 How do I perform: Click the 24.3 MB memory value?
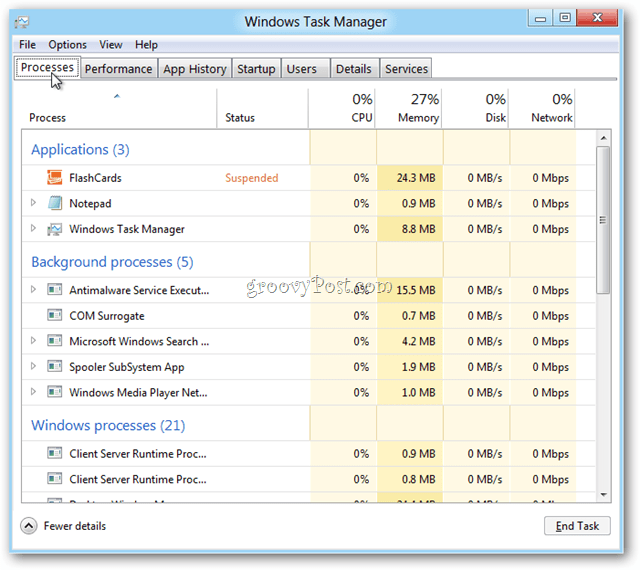point(416,178)
